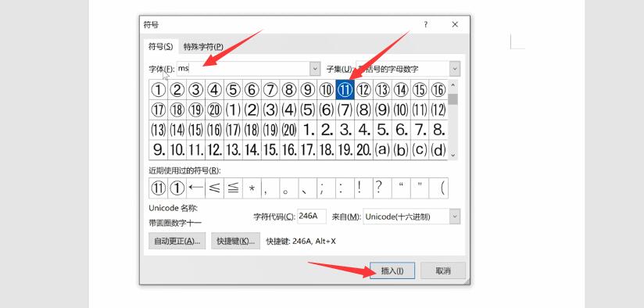Select colon : in recent symbols
Screen dimensions: 644x308
point(345,188)
